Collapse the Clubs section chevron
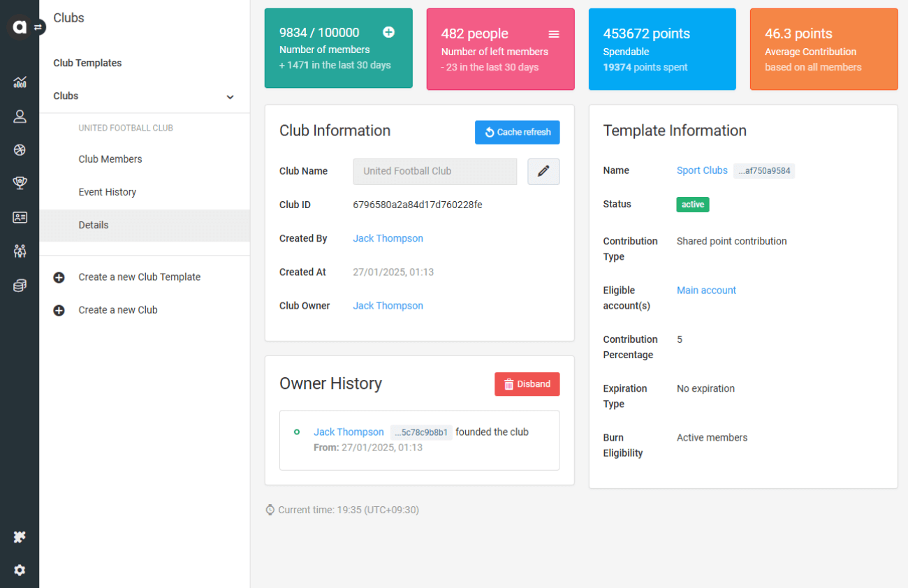 [x=230, y=97]
